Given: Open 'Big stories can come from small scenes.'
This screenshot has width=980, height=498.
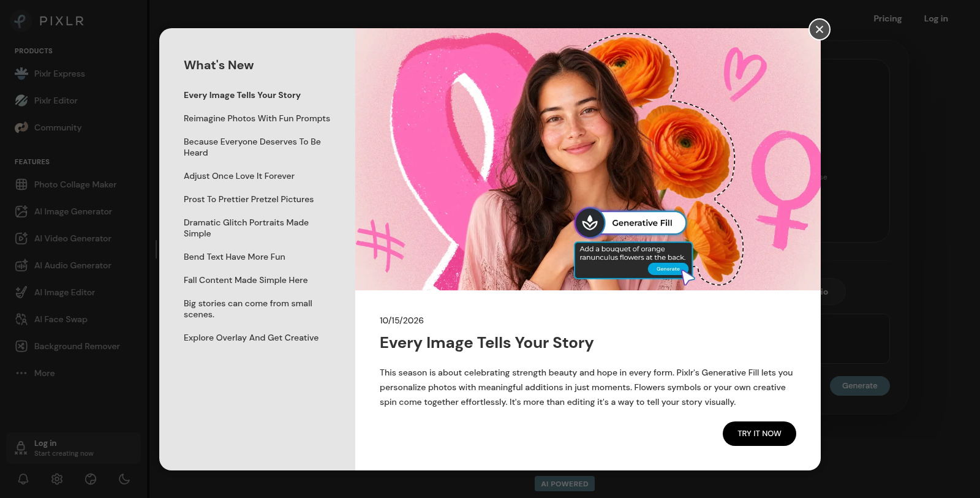Looking at the screenshot, I should [248, 309].
